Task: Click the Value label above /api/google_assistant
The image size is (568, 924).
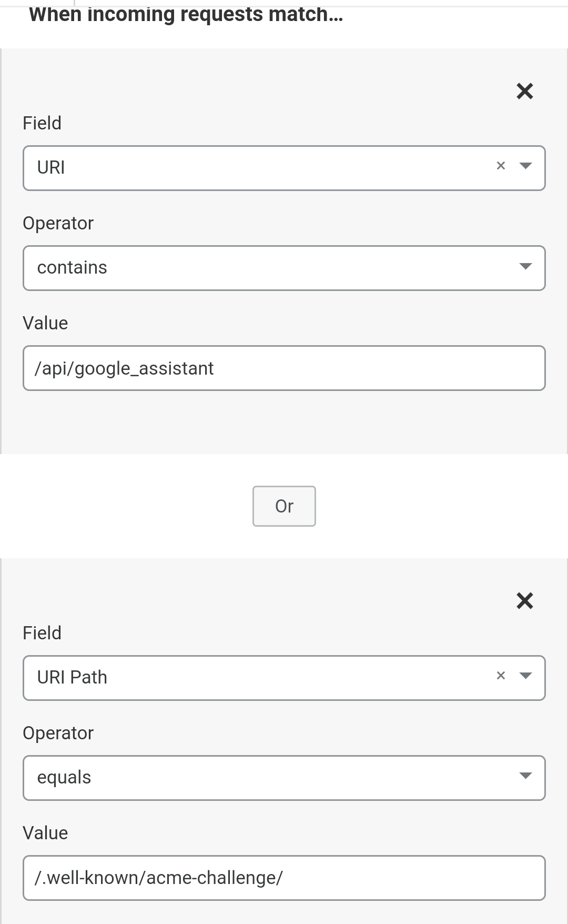Action: [45, 323]
